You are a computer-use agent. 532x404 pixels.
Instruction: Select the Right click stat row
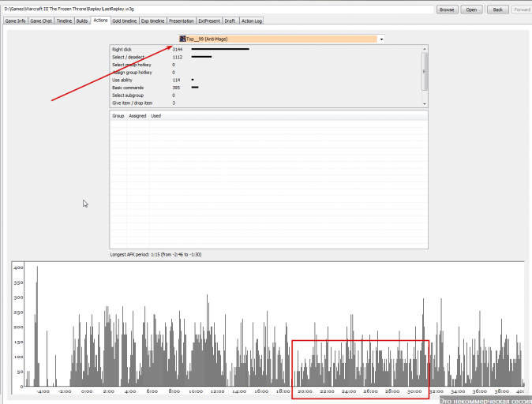coord(266,49)
